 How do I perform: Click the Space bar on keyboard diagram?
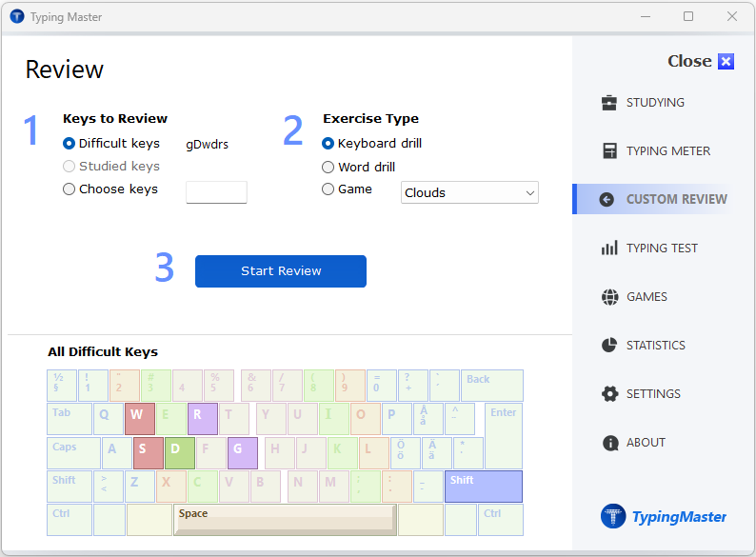(x=285, y=520)
